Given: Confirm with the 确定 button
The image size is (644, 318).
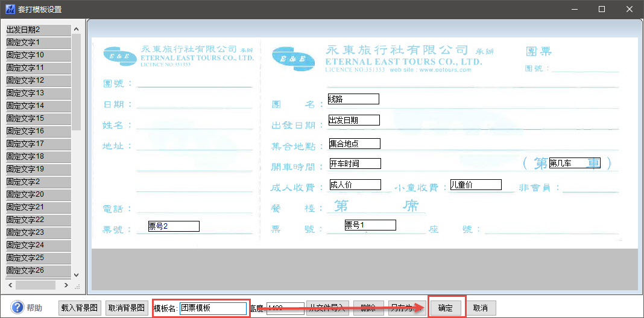Looking at the screenshot, I should [446, 308].
